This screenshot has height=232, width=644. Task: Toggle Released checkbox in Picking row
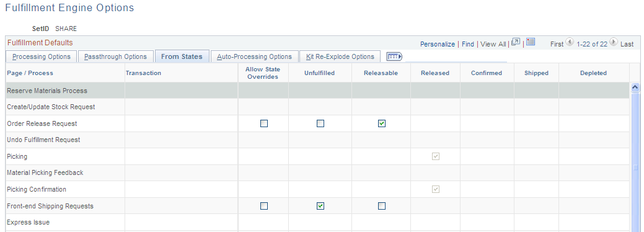pyautogui.click(x=435, y=156)
